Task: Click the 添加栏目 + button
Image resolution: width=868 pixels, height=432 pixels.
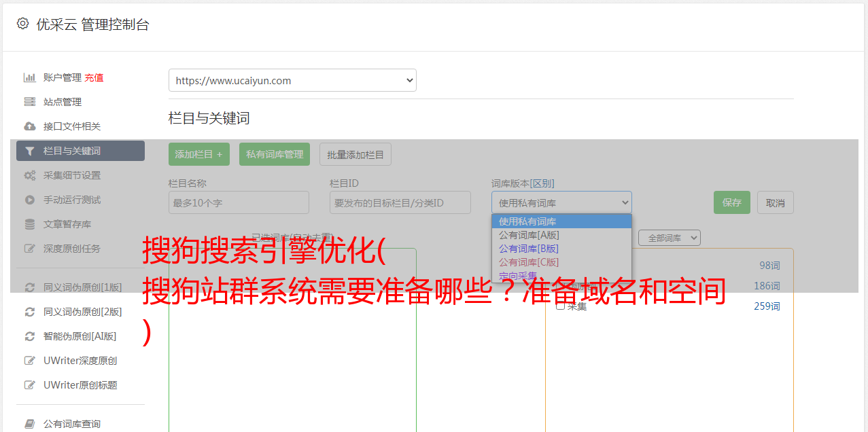Action: point(199,154)
